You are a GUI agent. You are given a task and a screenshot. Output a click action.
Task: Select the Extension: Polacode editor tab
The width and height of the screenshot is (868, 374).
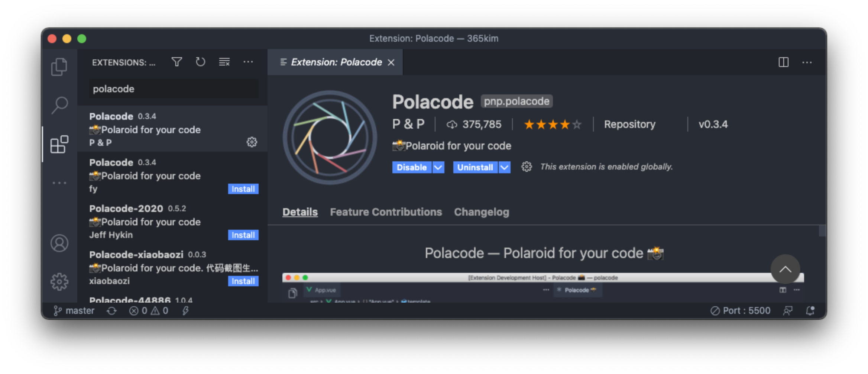[x=335, y=62]
